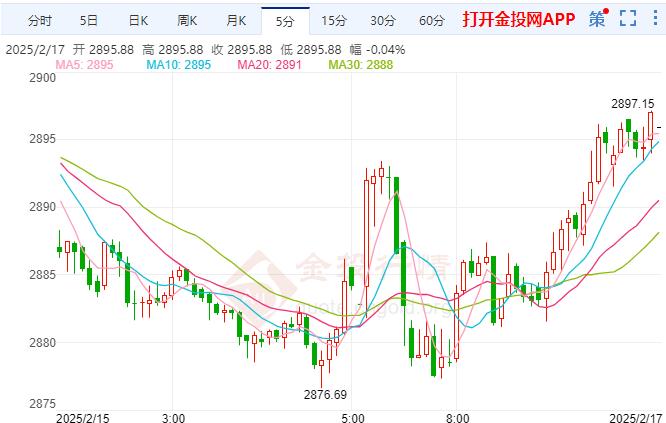
Task: Switch to the 月K tab
Action: (x=236, y=20)
